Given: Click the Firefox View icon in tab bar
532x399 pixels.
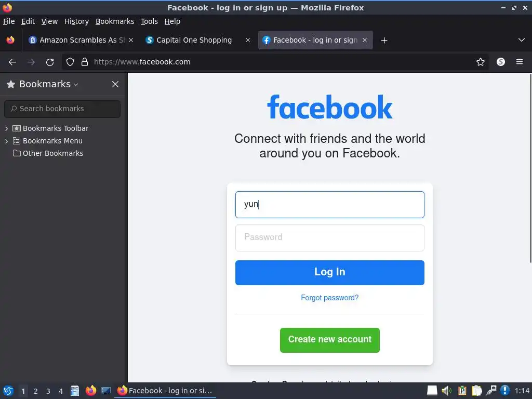Looking at the screenshot, I should (x=10, y=40).
